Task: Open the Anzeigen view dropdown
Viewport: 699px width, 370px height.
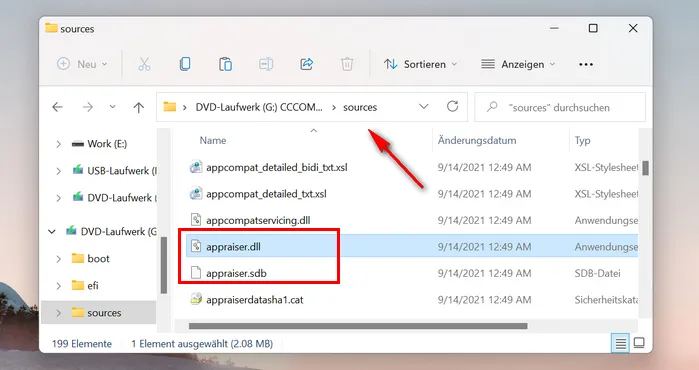Action: tap(518, 64)
